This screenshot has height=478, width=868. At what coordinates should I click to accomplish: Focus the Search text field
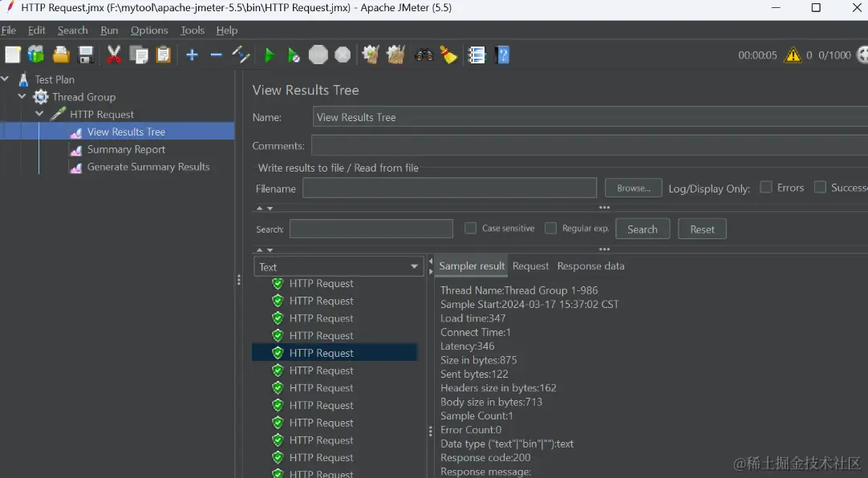coord(371,229)
